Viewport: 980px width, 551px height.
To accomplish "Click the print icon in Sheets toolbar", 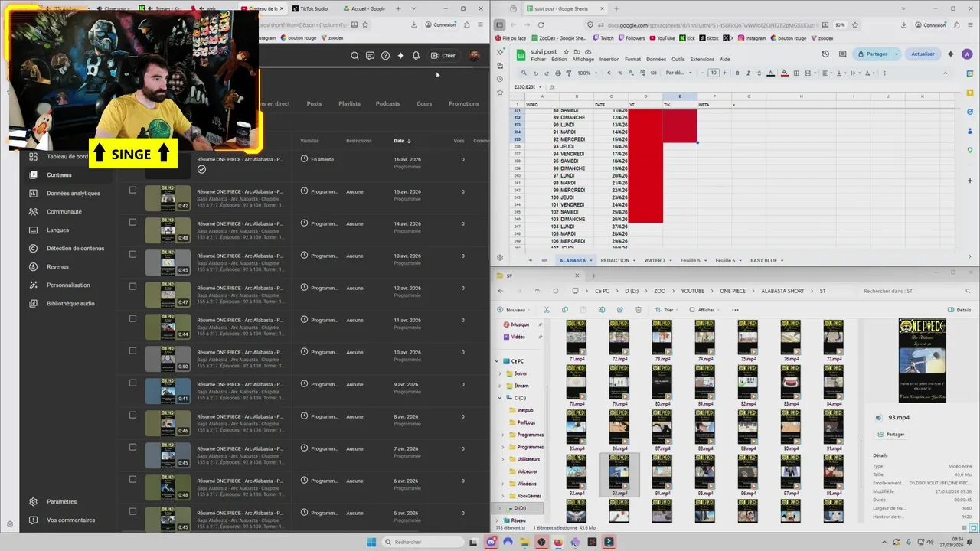I will [557, 73].
